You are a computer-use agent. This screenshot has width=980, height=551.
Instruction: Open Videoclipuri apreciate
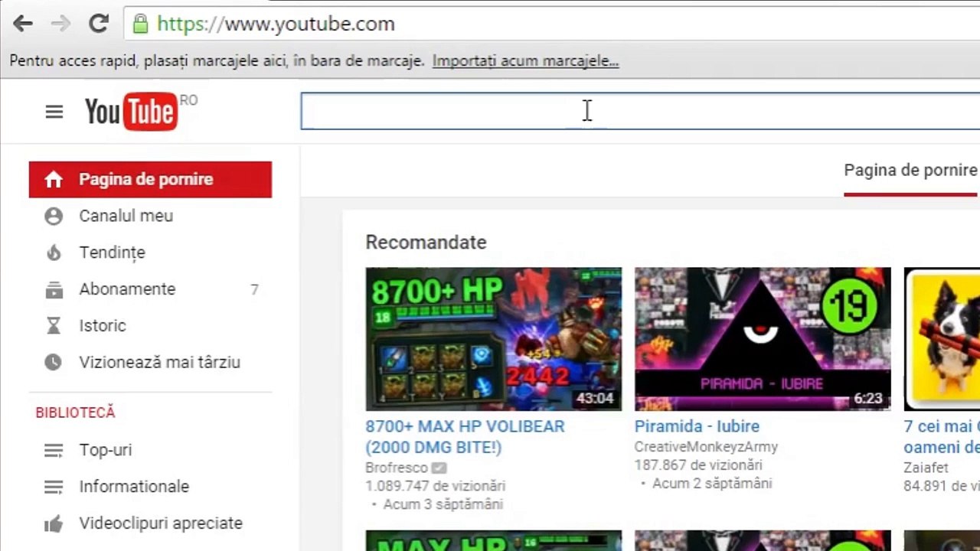click(160, 523)
